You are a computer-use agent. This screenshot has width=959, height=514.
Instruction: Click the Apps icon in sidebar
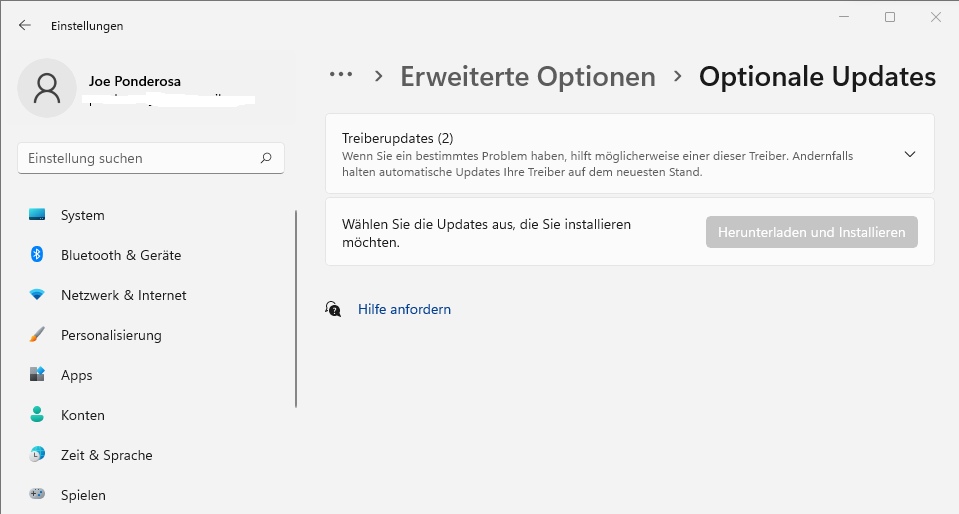coord(37,375)
